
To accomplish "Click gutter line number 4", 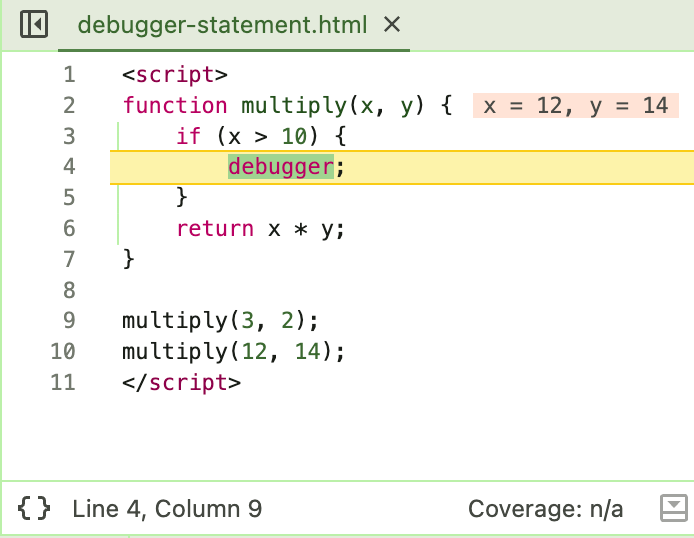I will click(69, 167).
